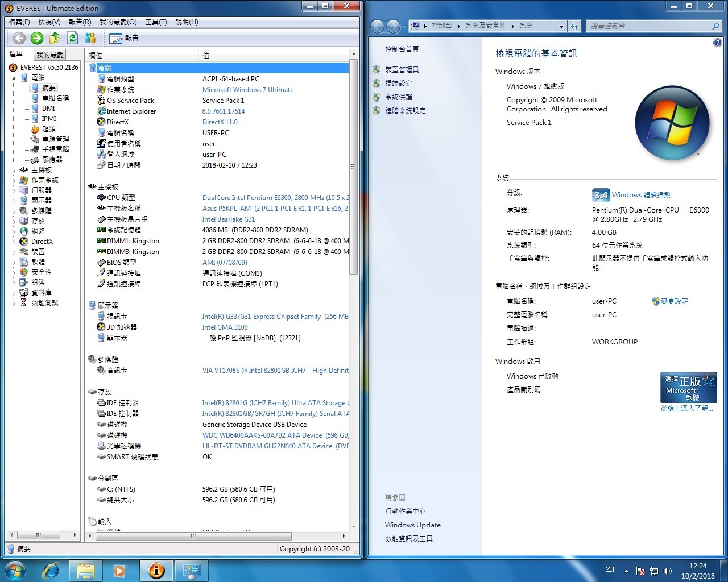Open the 說明(H) menu
The height and width of the screenshot is (582, 728).
point(187,22)
